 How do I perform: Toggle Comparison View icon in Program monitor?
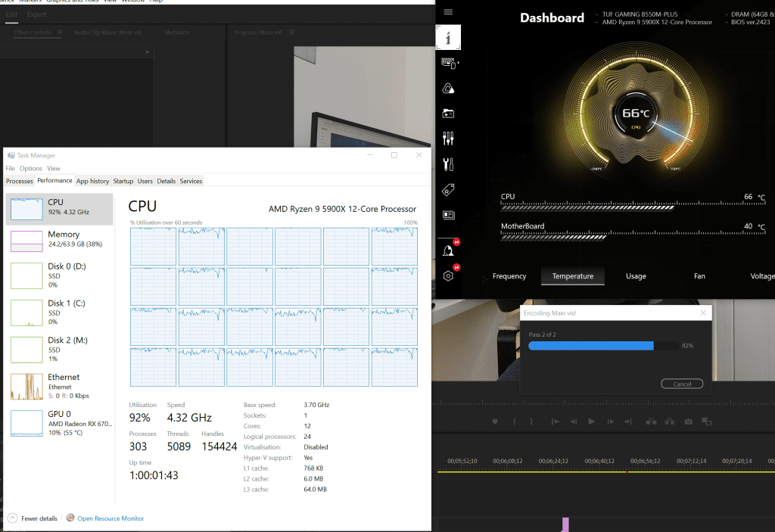pos(707,422)
